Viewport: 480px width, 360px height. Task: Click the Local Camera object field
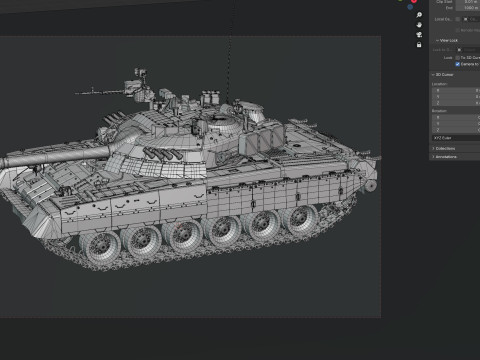tap(471, 19)
